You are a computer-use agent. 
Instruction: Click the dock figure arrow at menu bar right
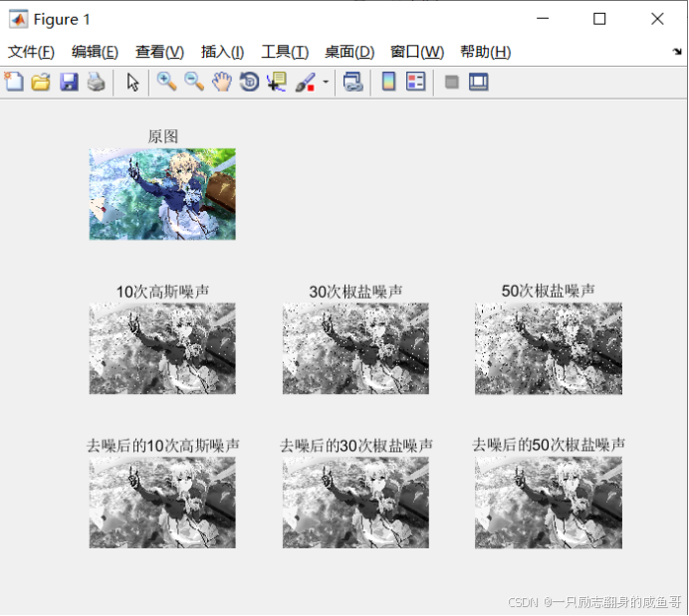(x=677, y=52)
